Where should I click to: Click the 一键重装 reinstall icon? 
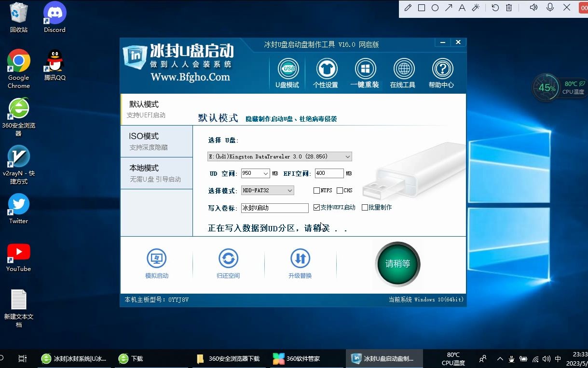click(365, 71)
